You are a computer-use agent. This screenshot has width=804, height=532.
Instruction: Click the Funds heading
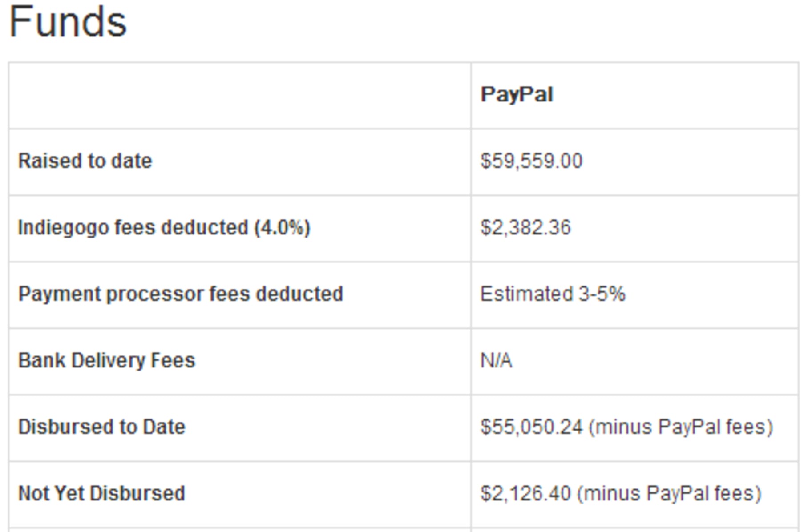click(68, 22)
